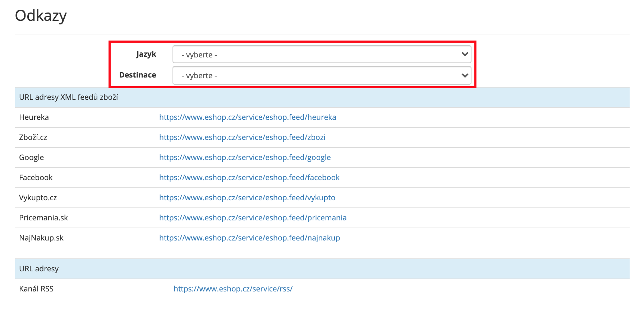
Task: Click the lower 'URL adresy' section header
Action: (39, 269)
